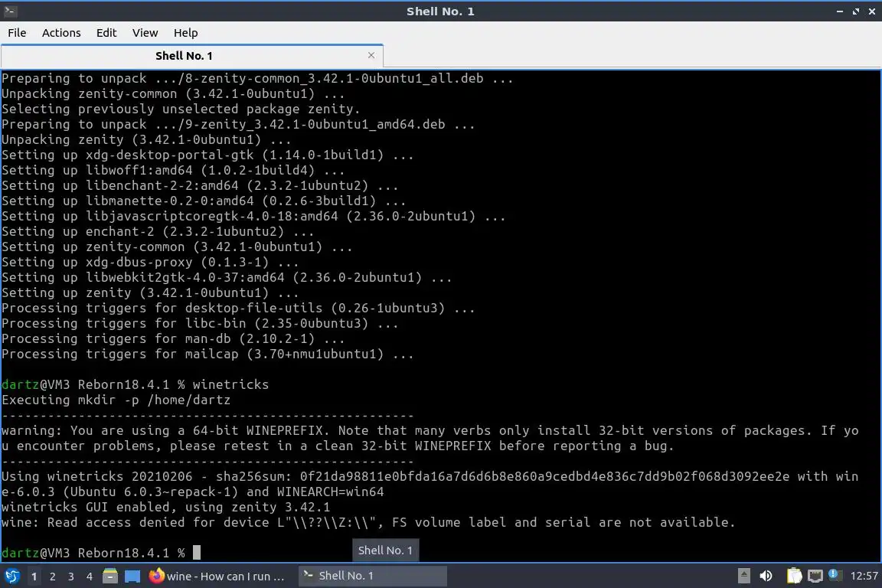Open the Actions menu

click(61, 33)
